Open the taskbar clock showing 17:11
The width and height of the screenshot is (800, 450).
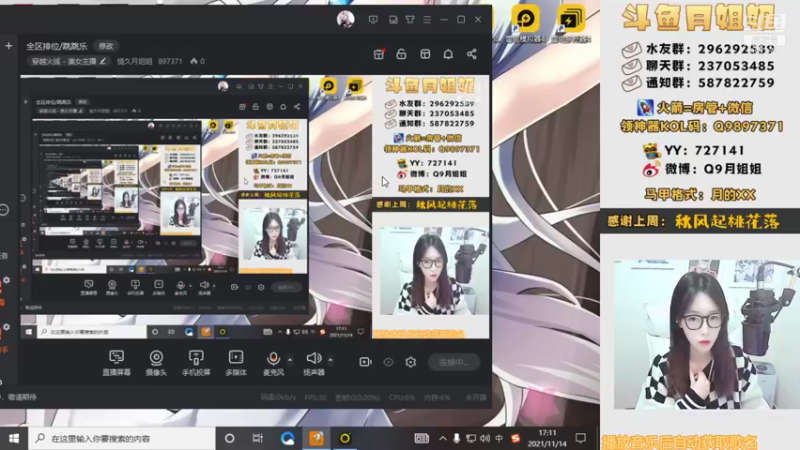coord(547,438)
